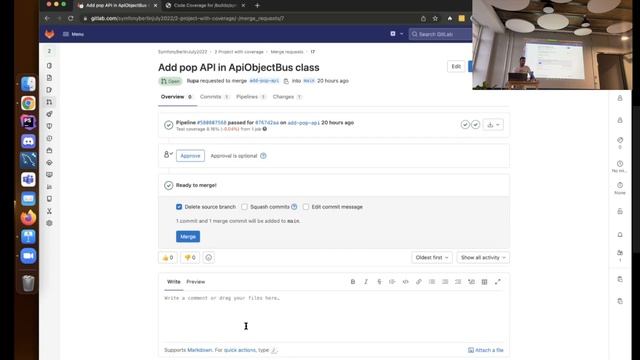Open Discord from the dock
Viewport: 640px width, 360px height.
28,141
